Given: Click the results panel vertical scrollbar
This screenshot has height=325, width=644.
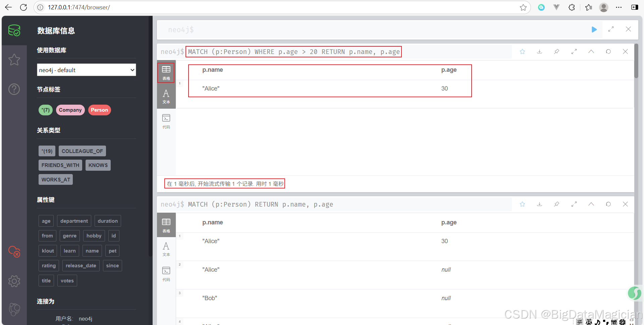Looking at the screenshot, I should point(636,61).
